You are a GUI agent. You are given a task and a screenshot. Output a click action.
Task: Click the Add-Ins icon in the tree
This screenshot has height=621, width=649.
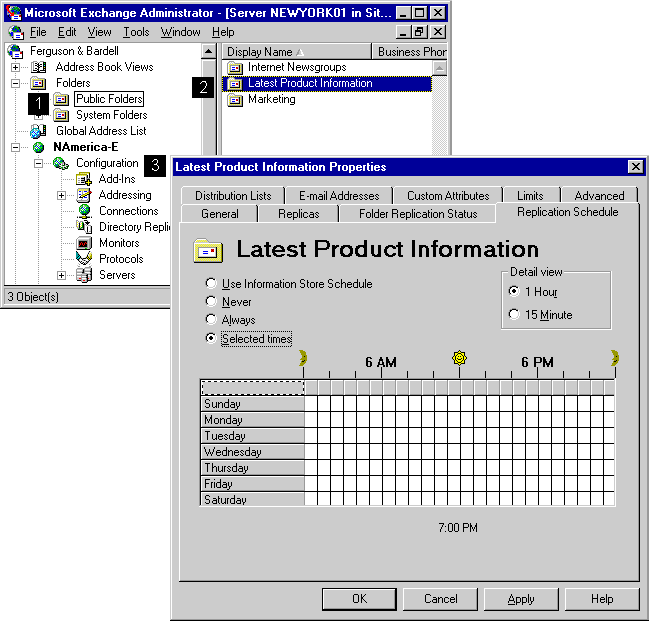84,179
